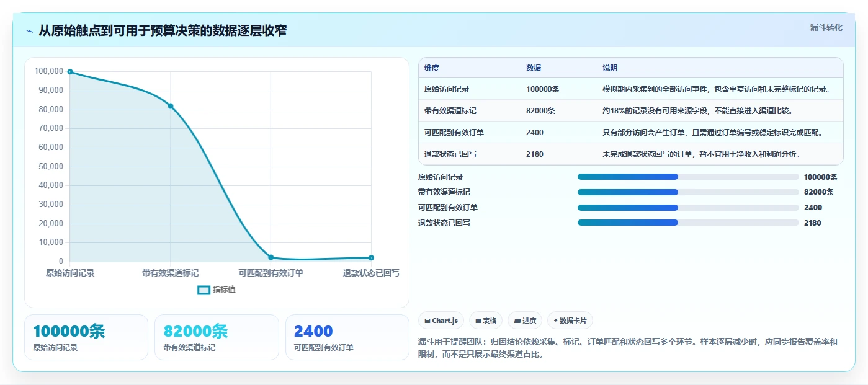Click the 可匹配到有效订单 label on the chart X axis
This screenshot has height=385, width=868.
271,273
